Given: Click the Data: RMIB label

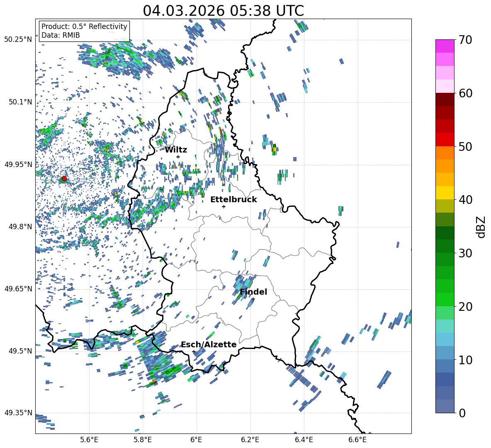Looking at the screenshot, I should coord(61,35).
